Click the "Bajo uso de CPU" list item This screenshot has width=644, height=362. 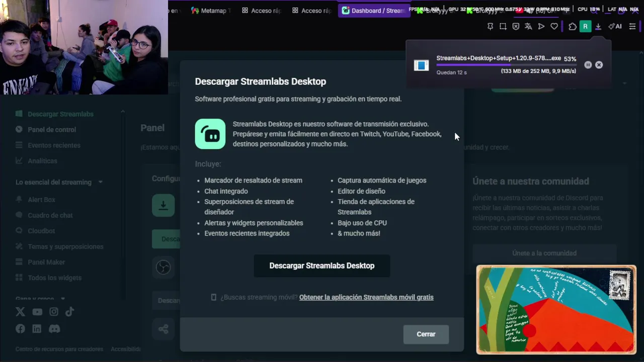(x=362, y=223)
